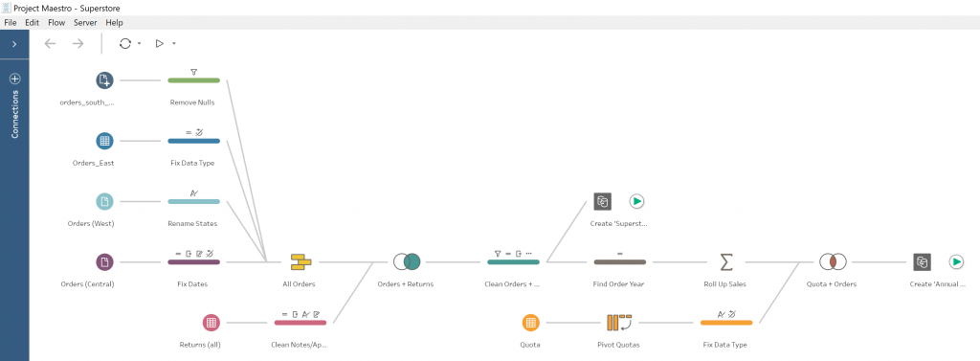Click the redo forward arrow

(x=78, y=43)
